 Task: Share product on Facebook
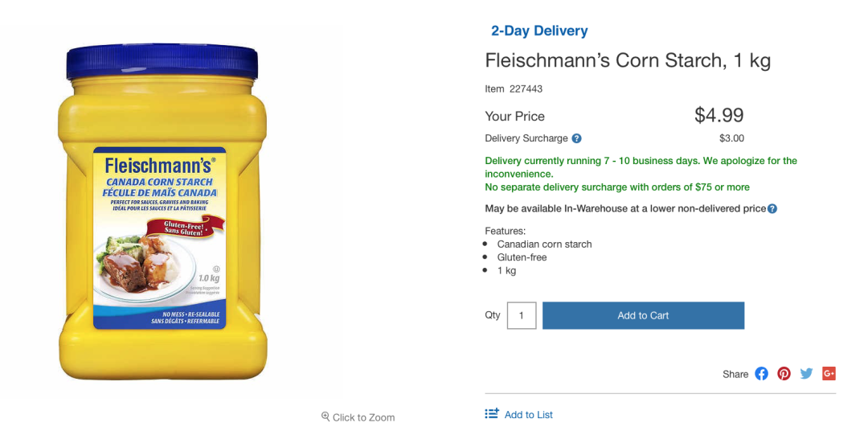point(761,373)
